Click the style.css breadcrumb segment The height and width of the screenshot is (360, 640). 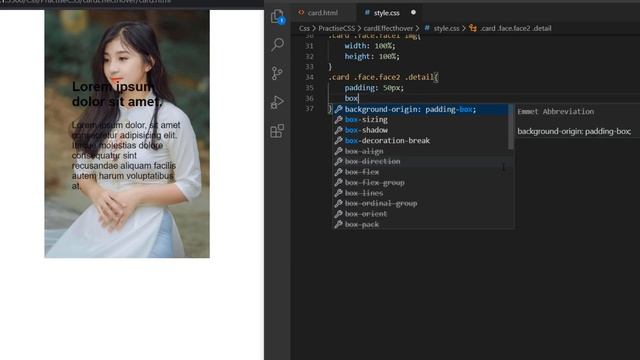[446, 28]
